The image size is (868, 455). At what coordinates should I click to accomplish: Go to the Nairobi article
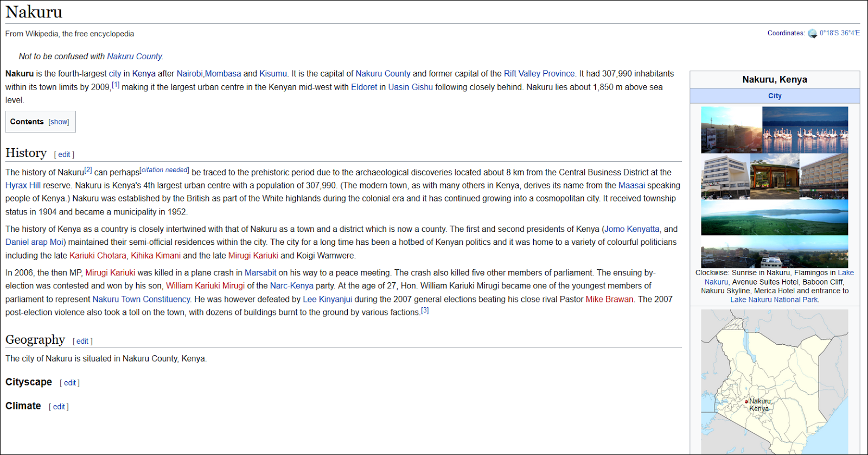coord(189,74)
